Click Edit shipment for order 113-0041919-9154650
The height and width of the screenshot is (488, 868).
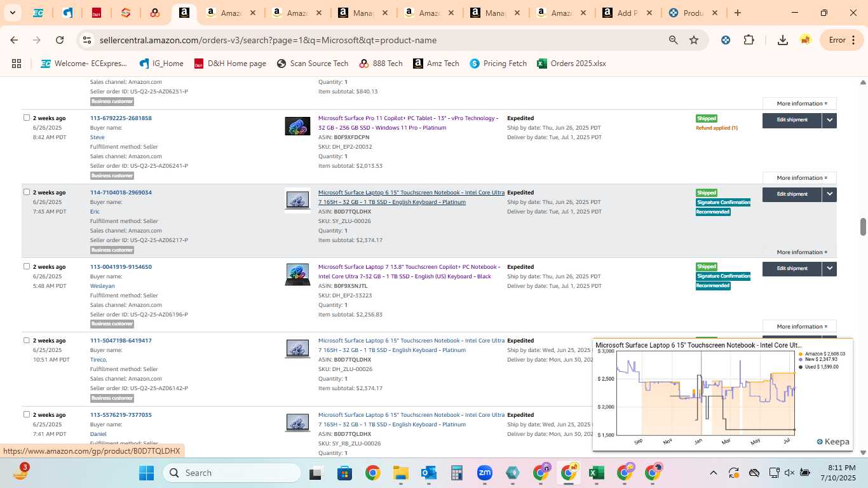pos(792,269)
